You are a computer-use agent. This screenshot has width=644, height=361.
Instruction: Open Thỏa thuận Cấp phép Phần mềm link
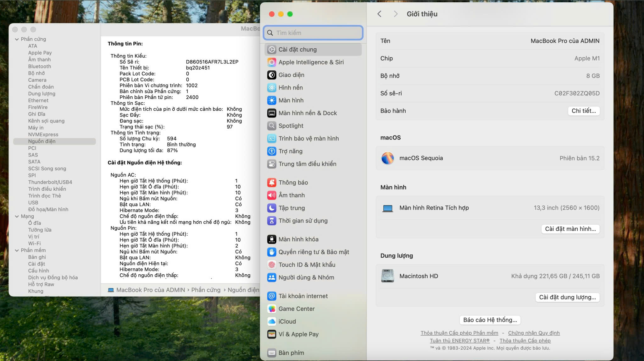(459, 333)
